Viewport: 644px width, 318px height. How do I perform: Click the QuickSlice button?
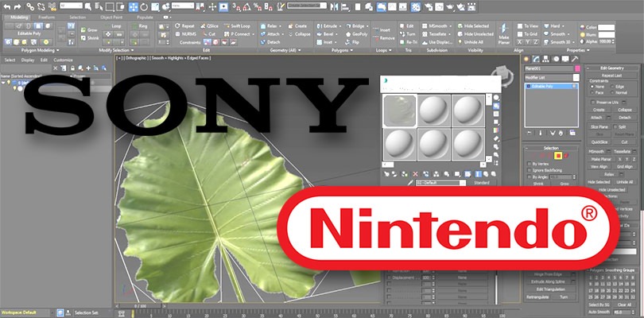click(x=599, y=142)
